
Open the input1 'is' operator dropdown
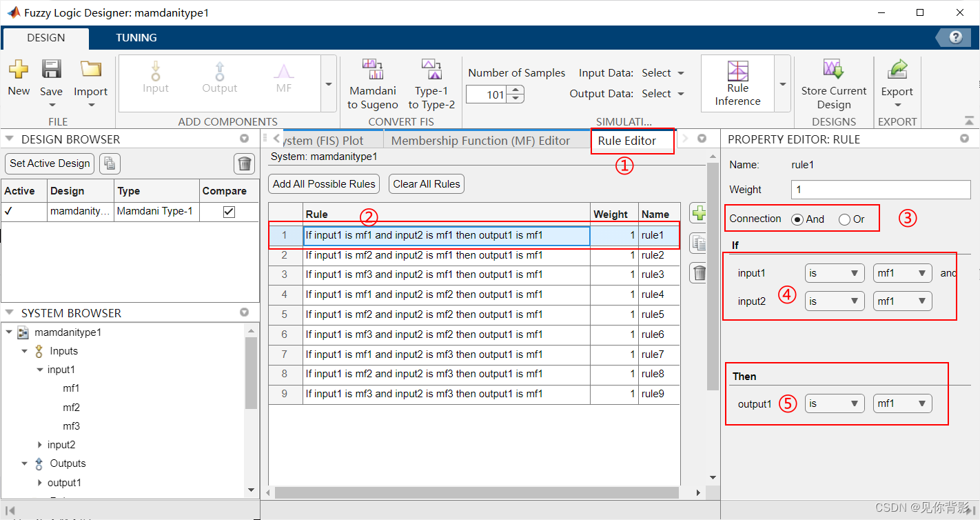[x=835, y=273]
